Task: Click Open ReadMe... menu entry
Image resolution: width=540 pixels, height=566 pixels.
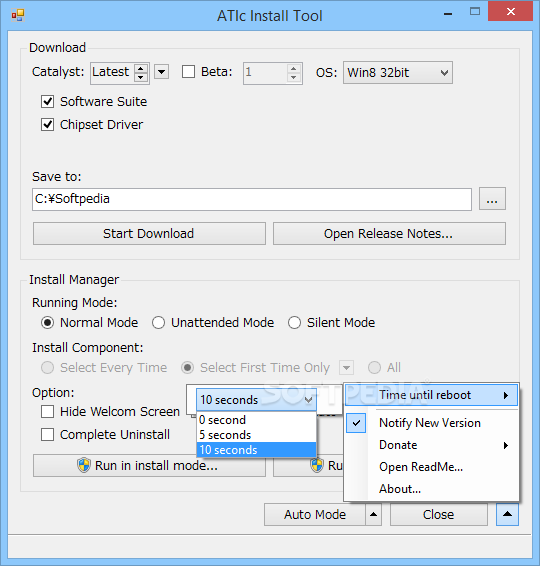Action: click(431, 467)
